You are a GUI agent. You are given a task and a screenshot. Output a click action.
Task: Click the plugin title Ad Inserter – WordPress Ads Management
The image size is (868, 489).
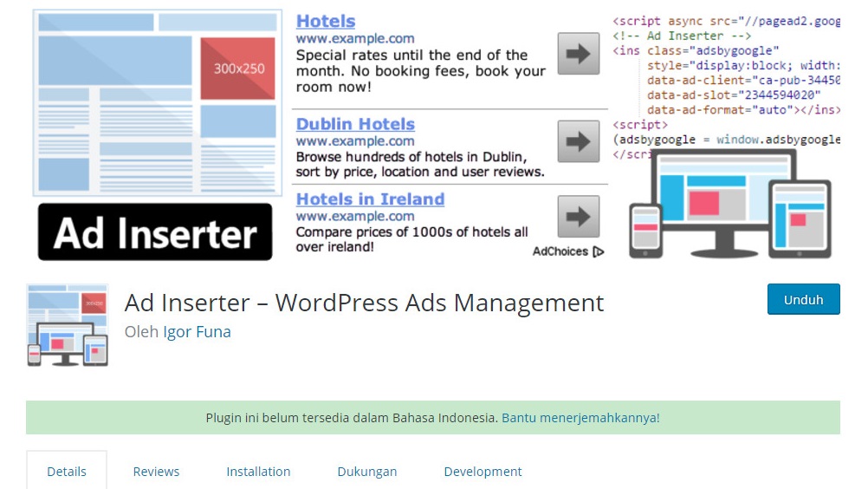click(x=364, y=303)
